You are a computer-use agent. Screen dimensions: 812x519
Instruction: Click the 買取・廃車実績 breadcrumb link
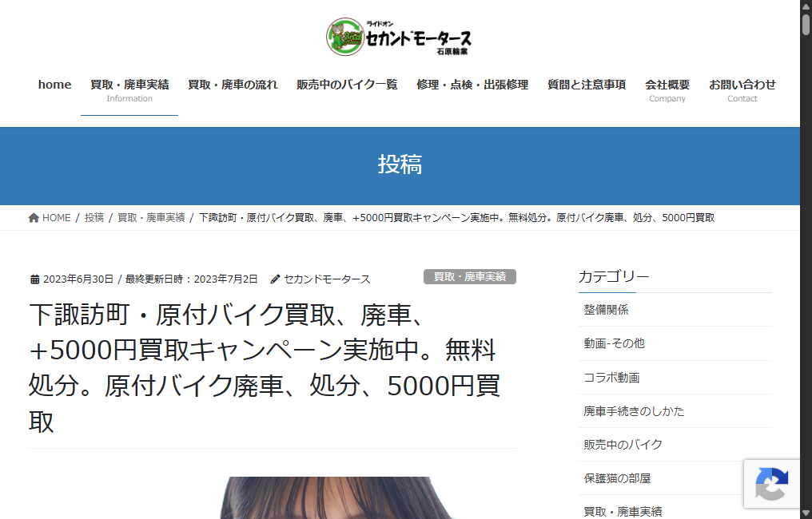[151, 218]
